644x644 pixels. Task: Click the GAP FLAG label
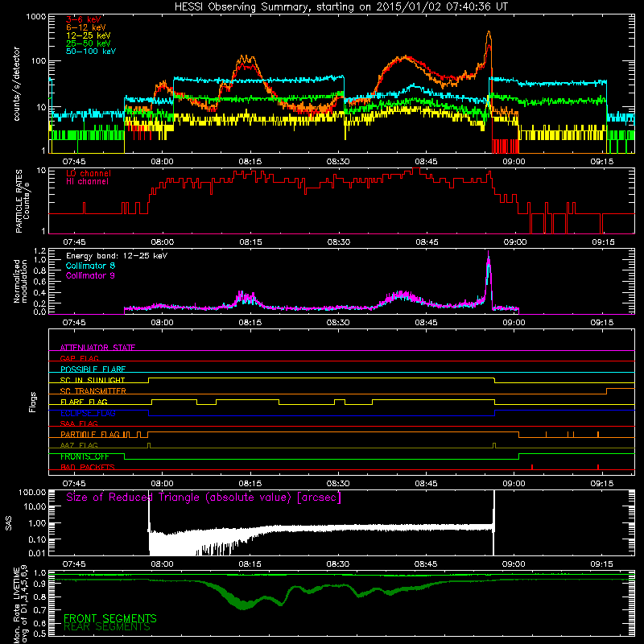click(79, 358)
